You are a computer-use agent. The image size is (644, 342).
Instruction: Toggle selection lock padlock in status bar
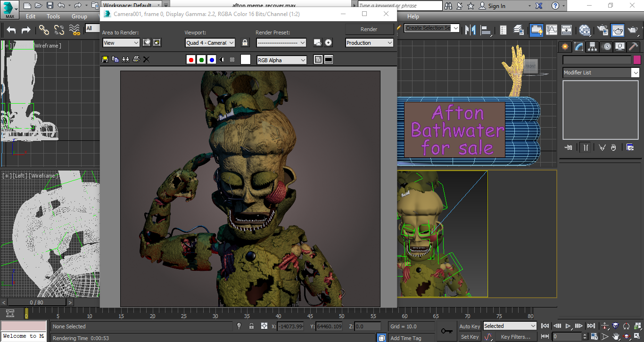pyautogui.click(x=251, y=326)
